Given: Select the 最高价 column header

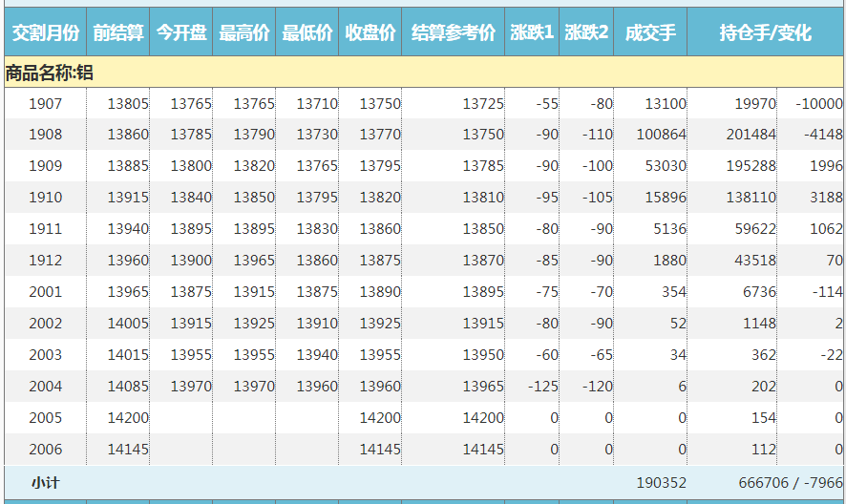Looking at the screenshot, I should 244,33.
